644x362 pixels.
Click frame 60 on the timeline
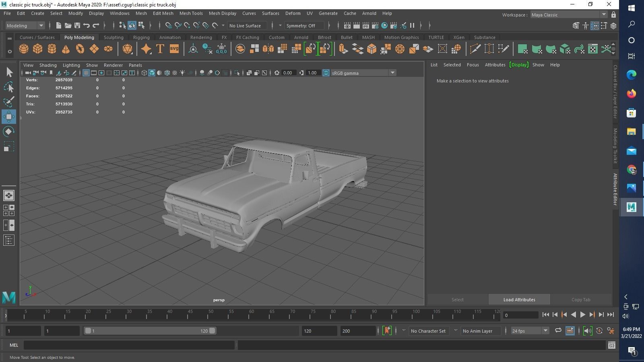[252, 315]
